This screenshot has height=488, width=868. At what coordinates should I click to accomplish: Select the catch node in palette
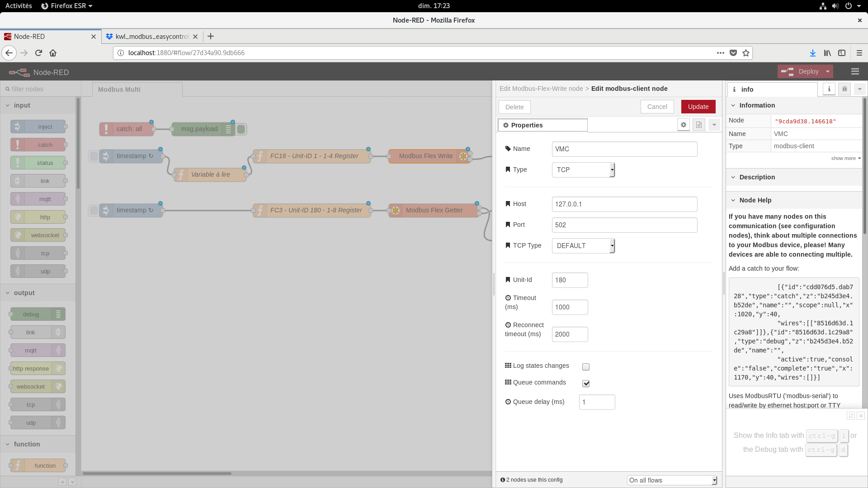coord(38,145)
